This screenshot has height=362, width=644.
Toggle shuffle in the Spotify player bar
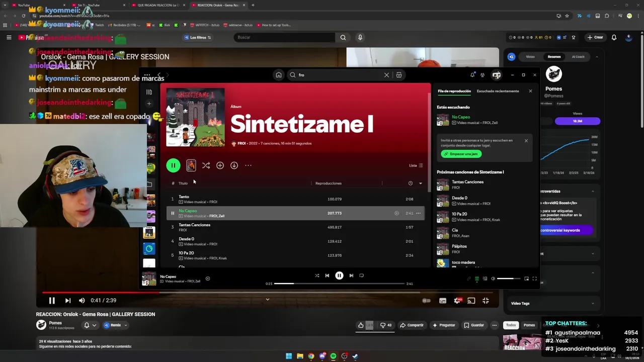coord(317,276)
